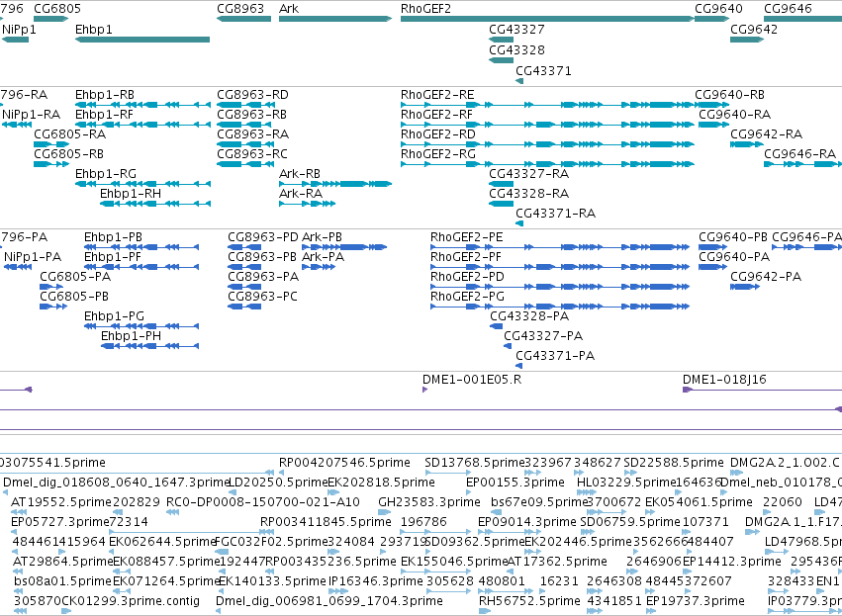Open the CG8963-RD transcript label
This screenshot has height=616, width=842.
(x=252, y=95)
